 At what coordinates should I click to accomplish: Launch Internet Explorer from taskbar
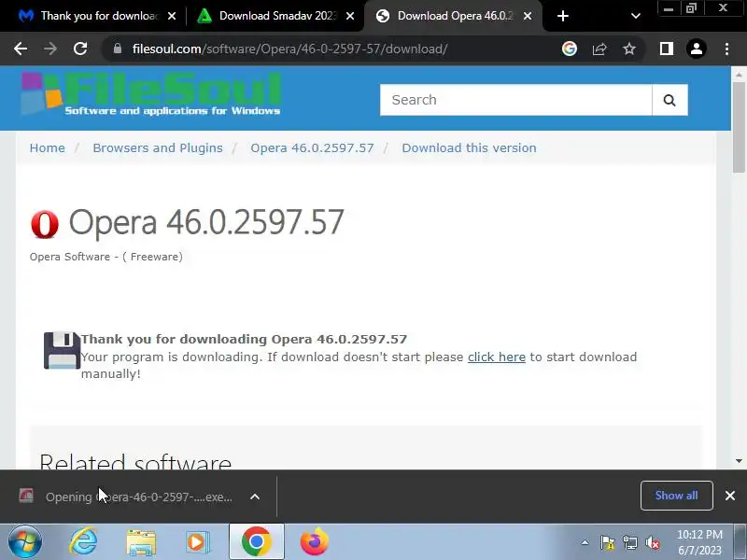coord(83,542)
